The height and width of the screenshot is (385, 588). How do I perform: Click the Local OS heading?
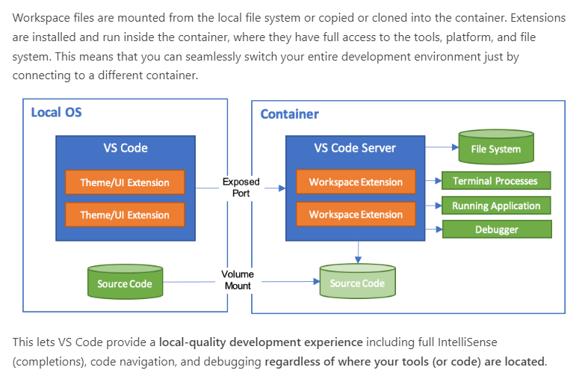(56, 112)
